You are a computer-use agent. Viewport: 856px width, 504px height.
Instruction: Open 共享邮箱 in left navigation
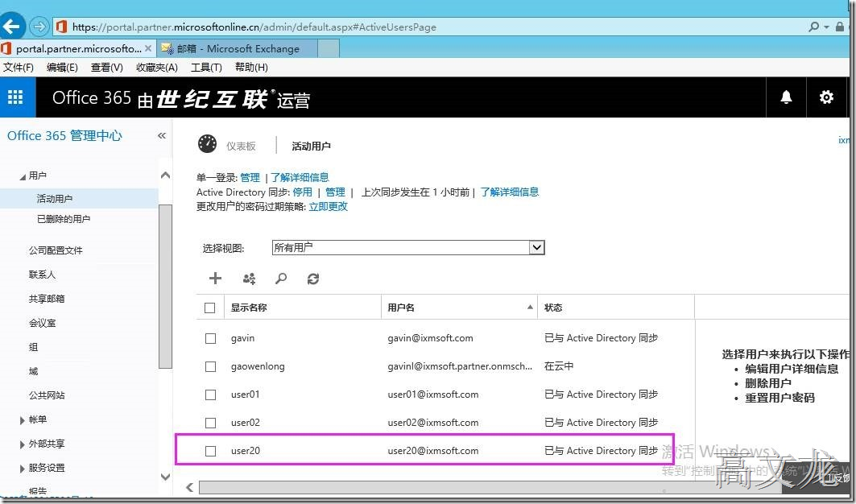[47, 299]
